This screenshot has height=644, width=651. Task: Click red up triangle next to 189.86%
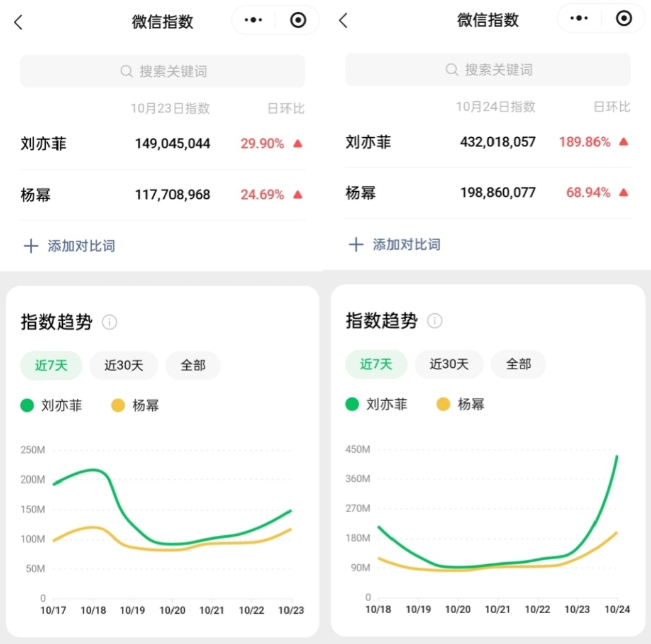(x=623, y=142)
